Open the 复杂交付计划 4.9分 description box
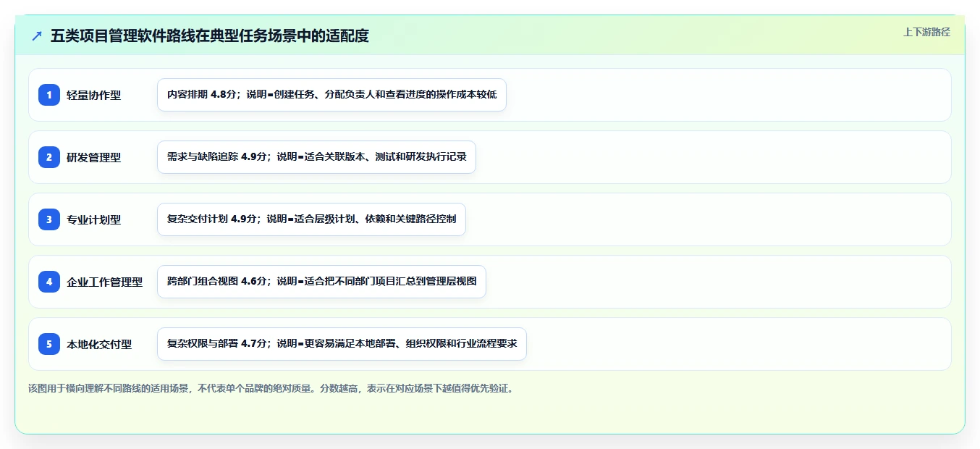Screen dimensions: 980x449 click(x=311, y=219)
